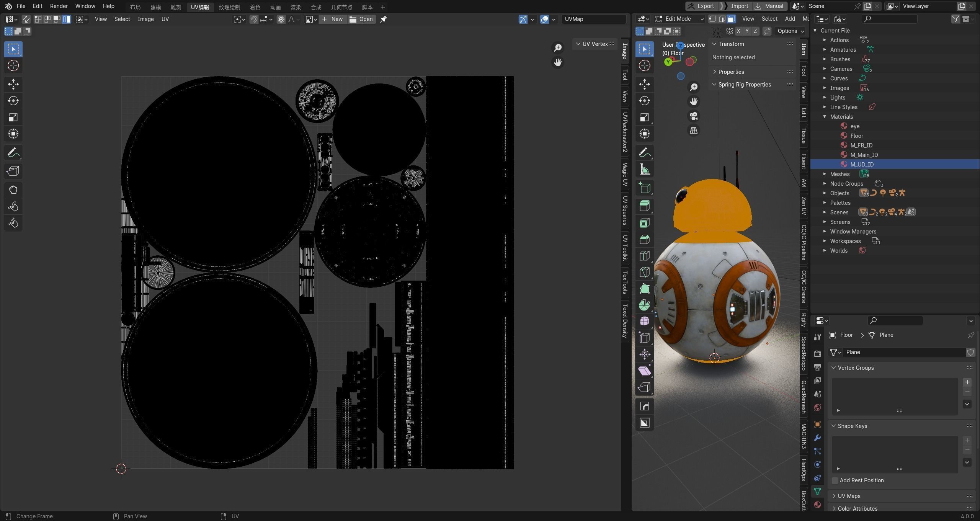Click the Export button in top bar

(701, 6)
